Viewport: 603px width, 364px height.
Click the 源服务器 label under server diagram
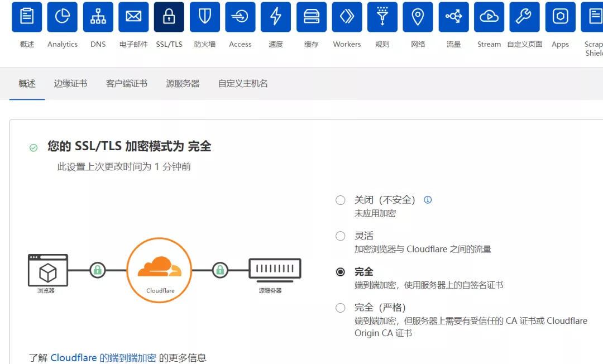click(x=270, y=290)
